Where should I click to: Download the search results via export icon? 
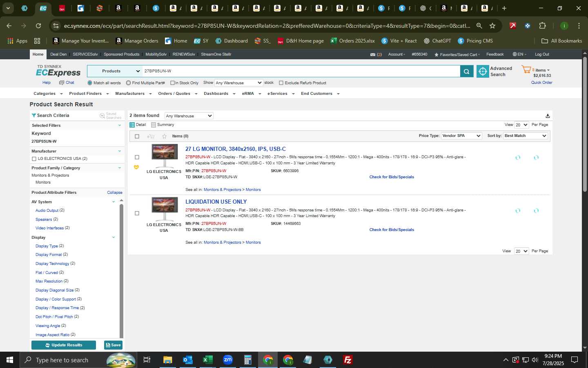coord(548,116)
